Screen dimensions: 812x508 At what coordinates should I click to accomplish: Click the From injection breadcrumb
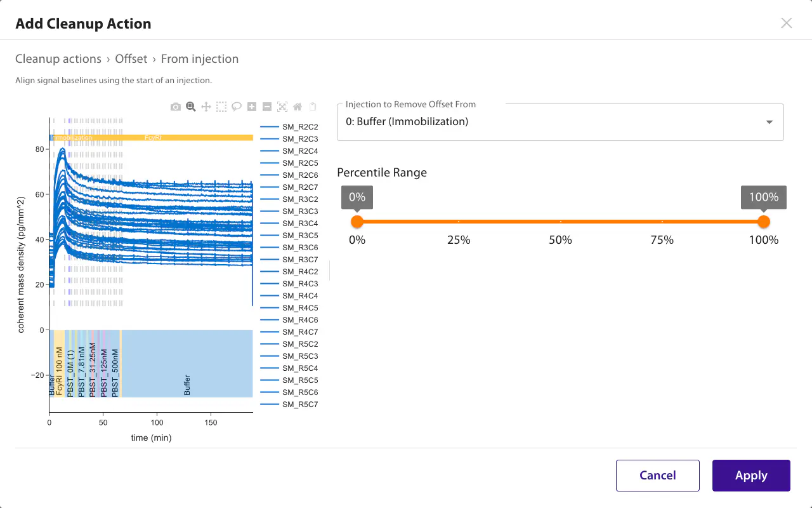pos(200,59)
